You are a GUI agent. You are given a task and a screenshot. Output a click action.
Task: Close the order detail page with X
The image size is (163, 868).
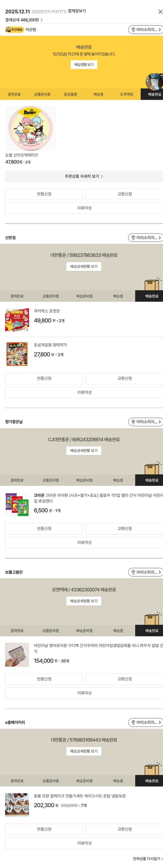(x=160, y=12)
